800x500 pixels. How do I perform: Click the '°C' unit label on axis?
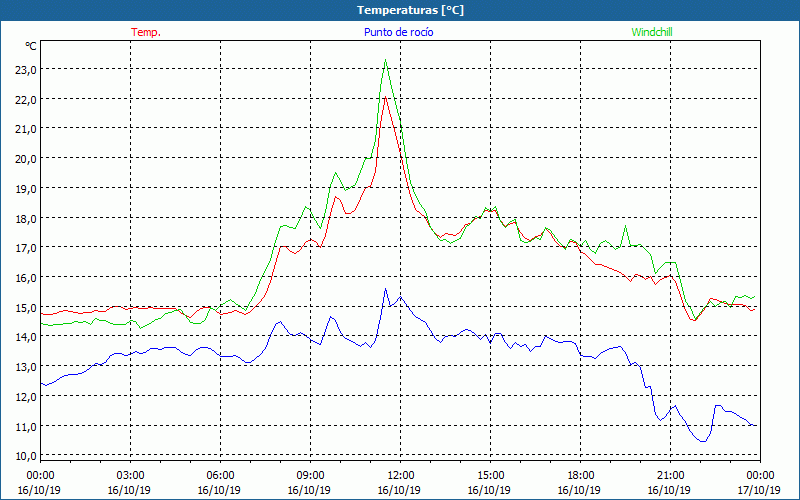(x=31, y=46)
